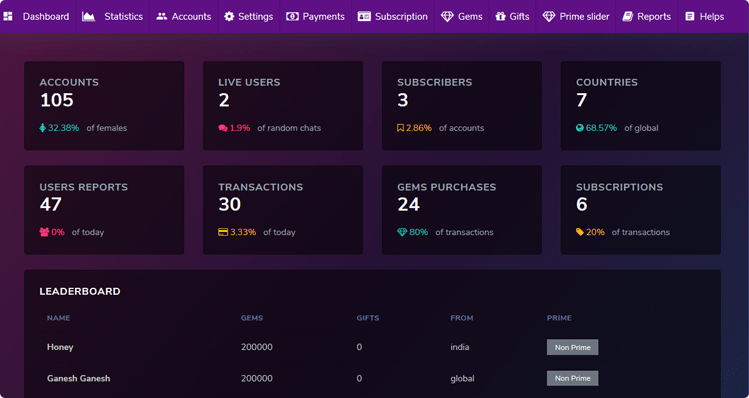Click the PRIME column header

pos(559,318)
